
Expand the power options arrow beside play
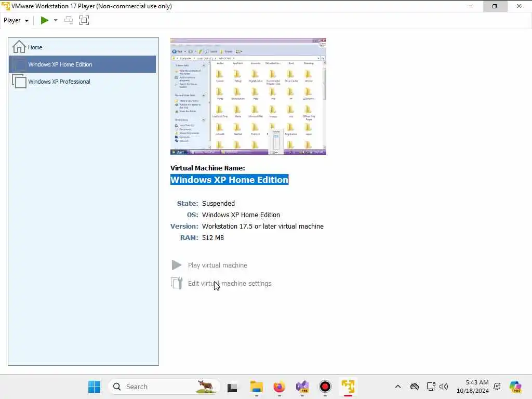(56, 20)
